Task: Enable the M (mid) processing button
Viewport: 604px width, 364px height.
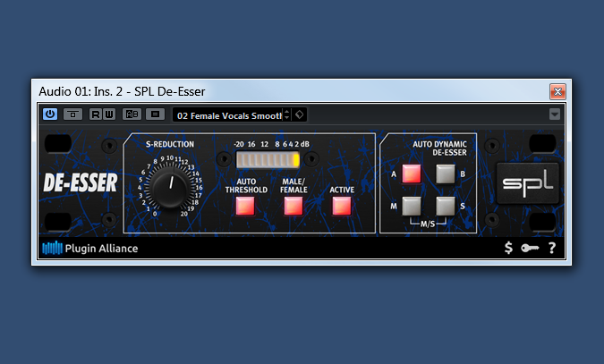Action: point(411,207)
